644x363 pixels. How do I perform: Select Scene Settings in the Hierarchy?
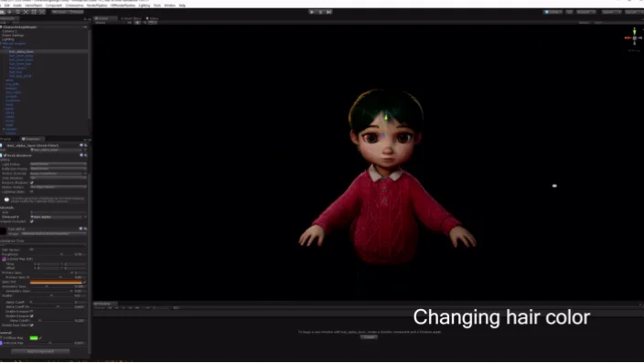coord(13,36)
